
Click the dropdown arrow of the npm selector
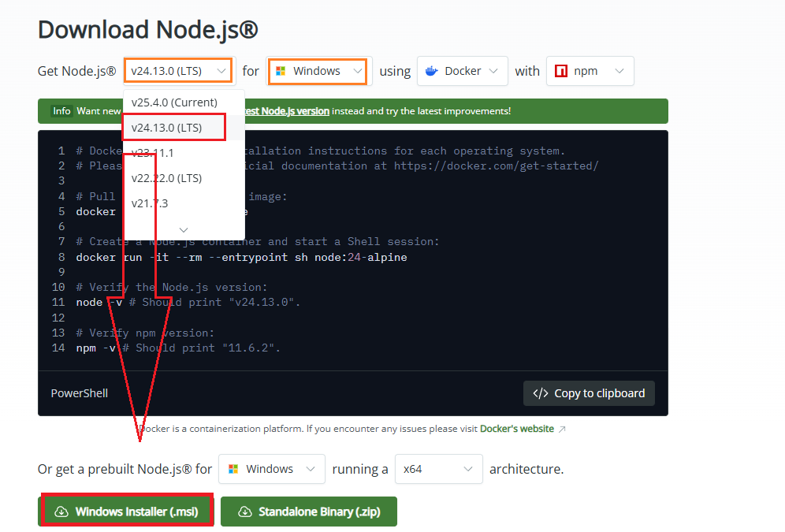[x=619, y=71]
